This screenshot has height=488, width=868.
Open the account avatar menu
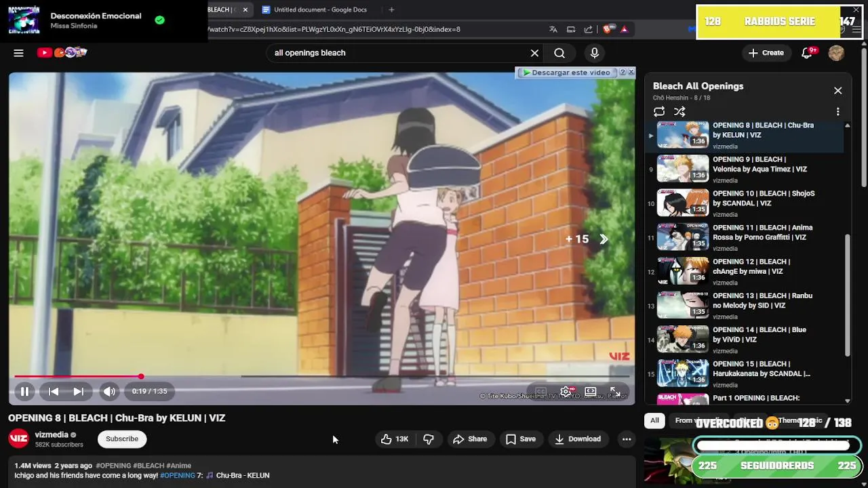(x=836, y=53)
